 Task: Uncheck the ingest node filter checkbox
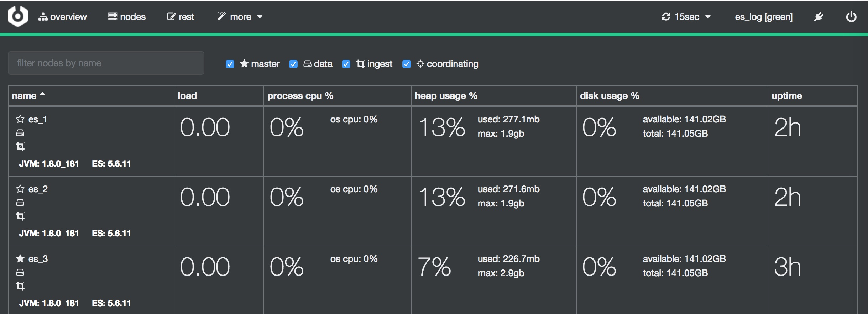coord(346,64)
